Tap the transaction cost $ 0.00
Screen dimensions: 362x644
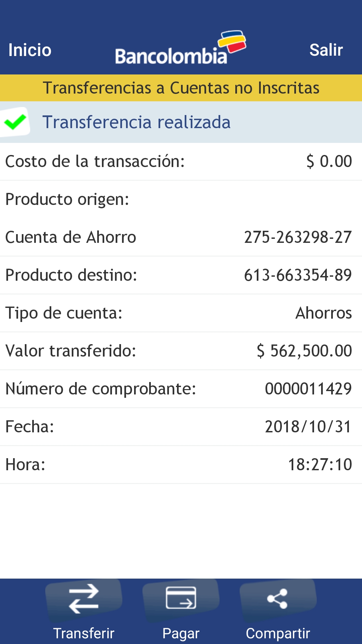tap(329, 161)
